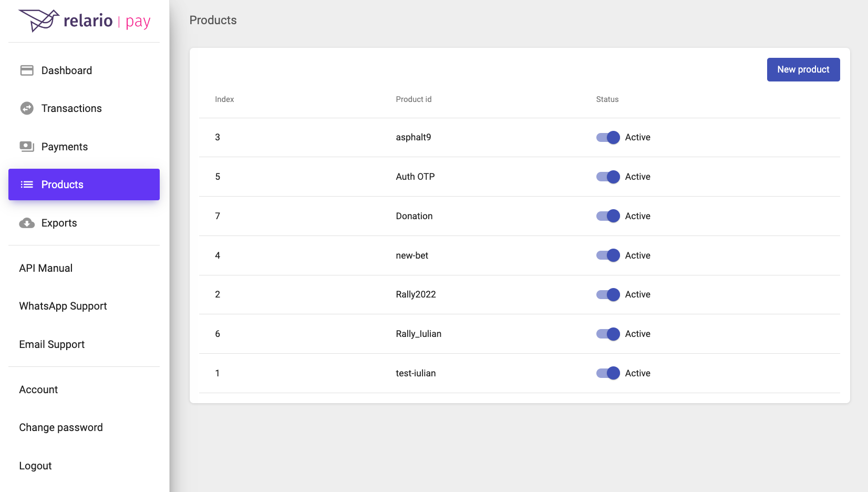Open the Exports page
Image resolution: width=868 pixels, height=492 pixels.
(84, 223)
